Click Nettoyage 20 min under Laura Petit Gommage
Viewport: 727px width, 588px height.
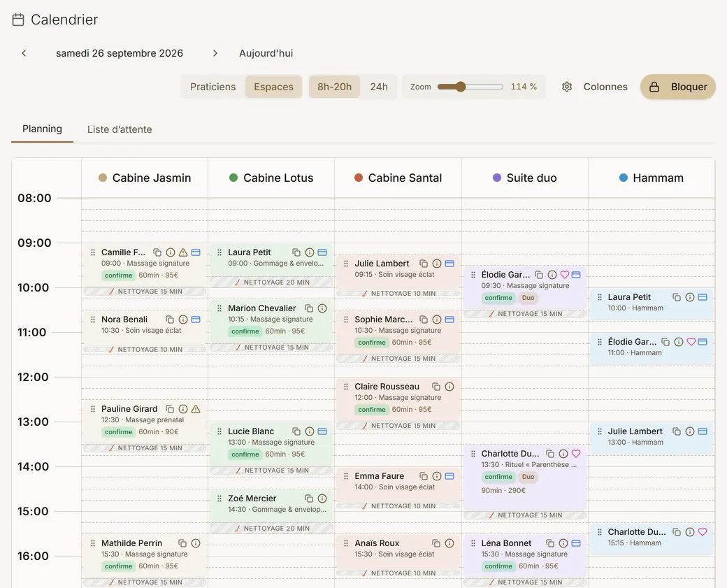[271, 282]
